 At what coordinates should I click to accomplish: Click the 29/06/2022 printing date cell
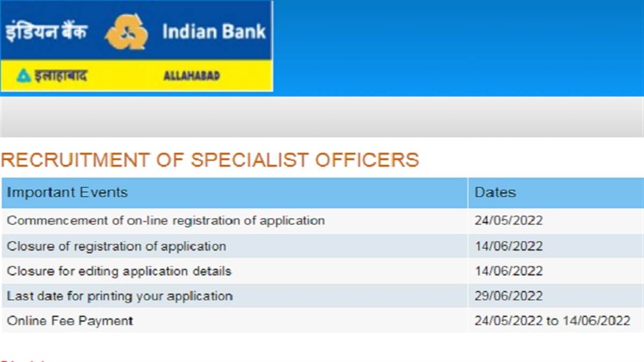pos(508,296)
